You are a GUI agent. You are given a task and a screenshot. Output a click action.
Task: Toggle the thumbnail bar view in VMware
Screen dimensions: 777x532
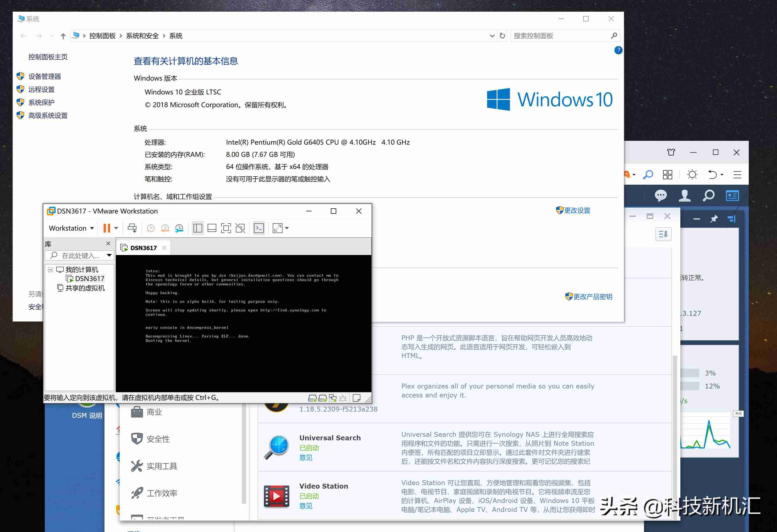pos(212,228)
